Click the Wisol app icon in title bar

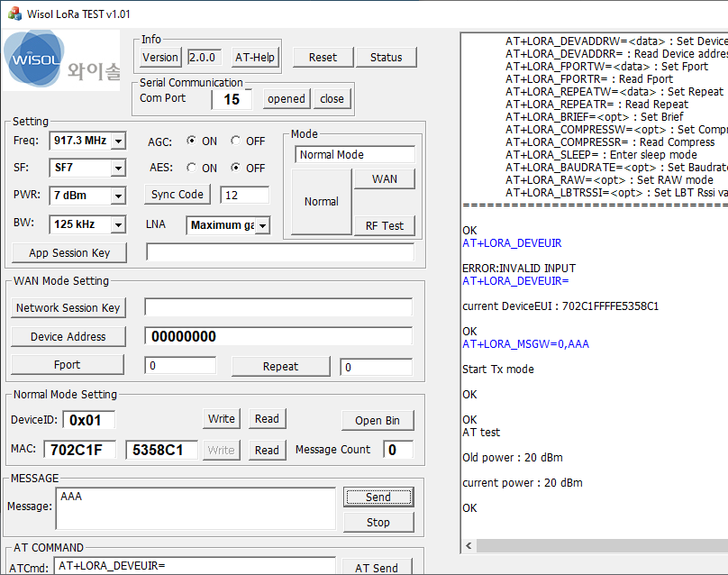click(x=14, y=14)
